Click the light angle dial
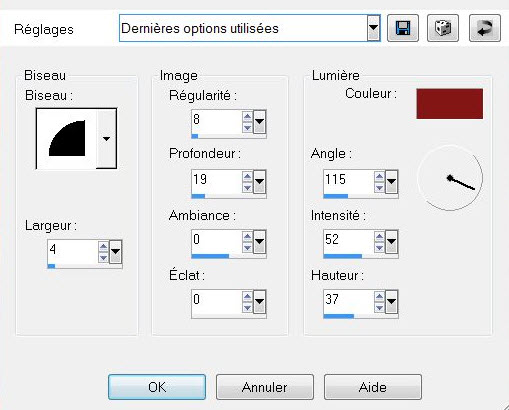 point(450,178)
